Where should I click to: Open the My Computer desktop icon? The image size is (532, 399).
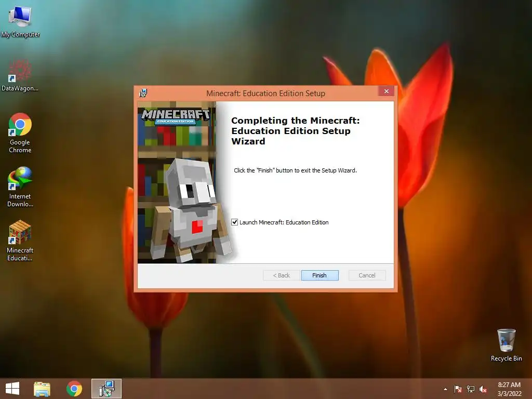point(20,21)
